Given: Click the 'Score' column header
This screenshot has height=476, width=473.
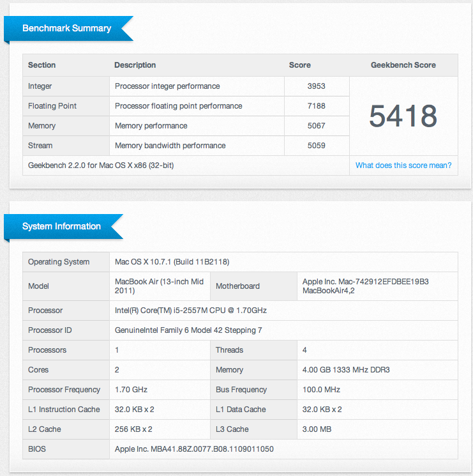Looking at the screenshot, I should coord(299,65).
